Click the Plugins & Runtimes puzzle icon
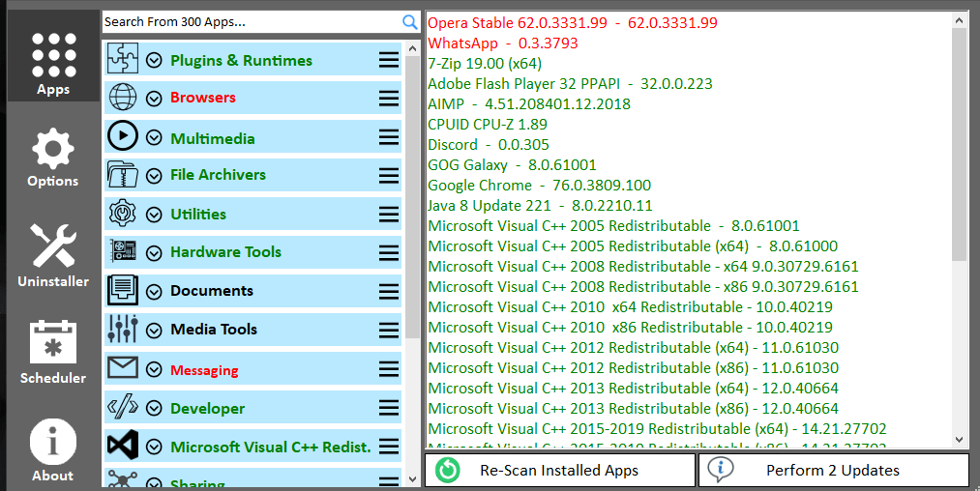The height and width of the screenshot is (491, 980). 123,59
